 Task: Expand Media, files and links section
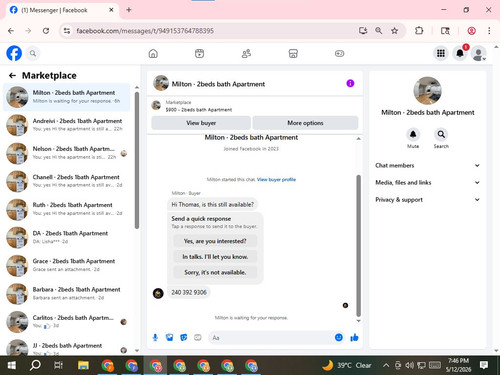point(427,182)
